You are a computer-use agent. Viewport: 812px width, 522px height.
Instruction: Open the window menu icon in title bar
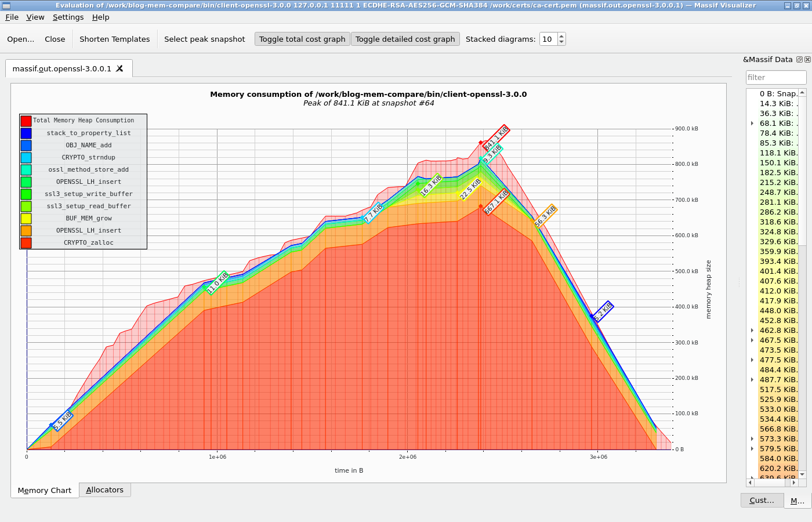click(x=6, y=5)
